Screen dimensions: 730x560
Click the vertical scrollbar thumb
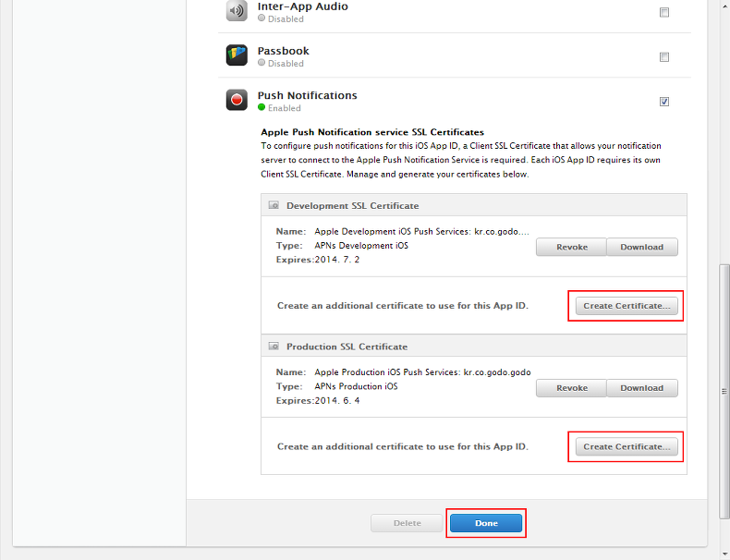[724, 391]
